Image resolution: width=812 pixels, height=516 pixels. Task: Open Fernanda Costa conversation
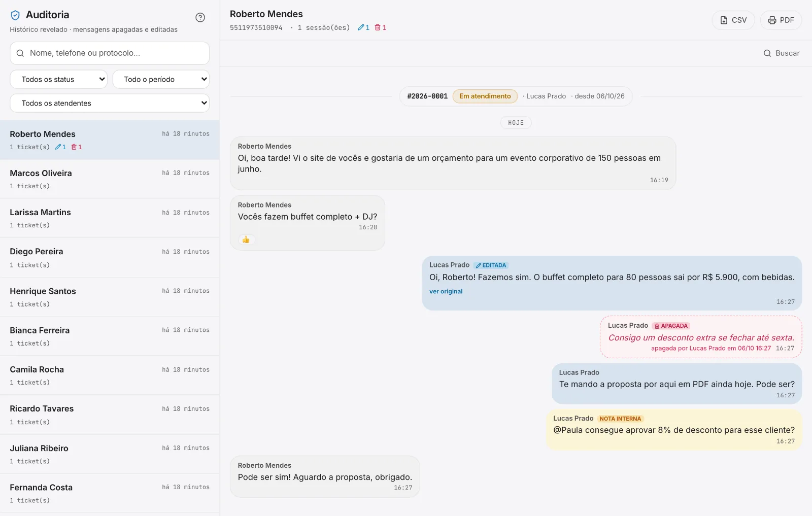(x=110, y=493)
